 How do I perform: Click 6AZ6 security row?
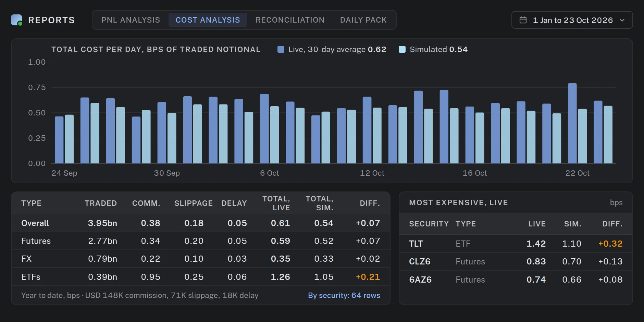(x=516, y=280)
